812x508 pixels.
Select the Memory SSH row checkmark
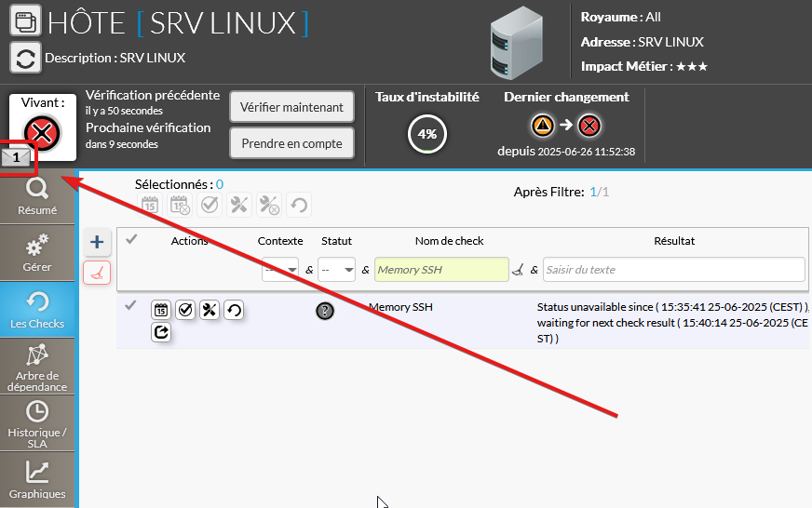tap(130, 305)
